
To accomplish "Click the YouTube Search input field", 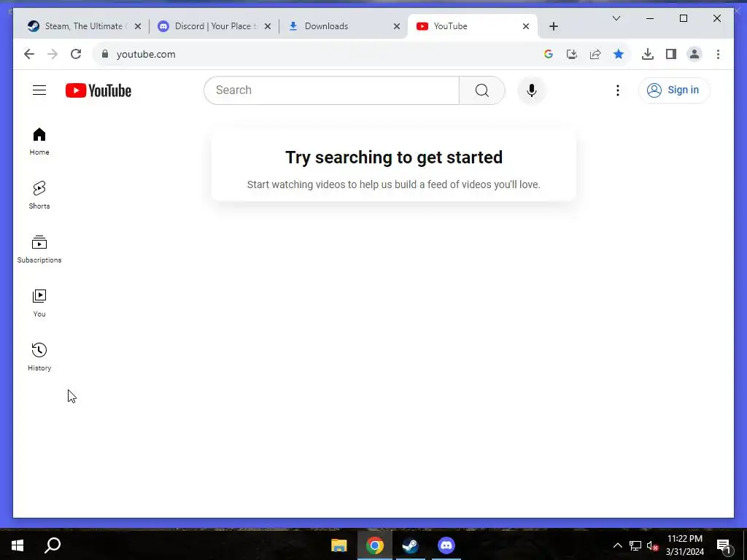I will click(x=332, y=90).
